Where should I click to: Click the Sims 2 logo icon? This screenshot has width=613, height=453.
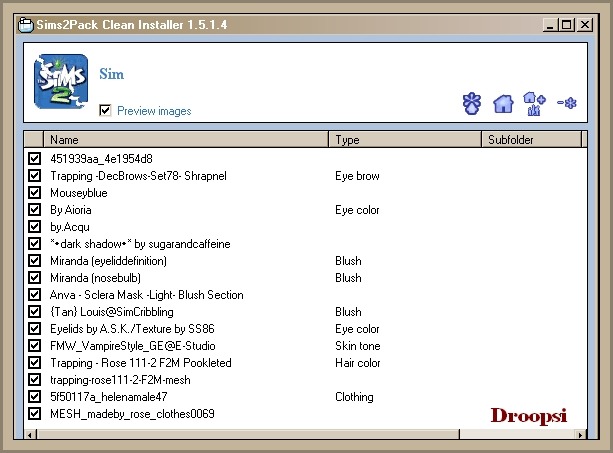pos(61,81)
